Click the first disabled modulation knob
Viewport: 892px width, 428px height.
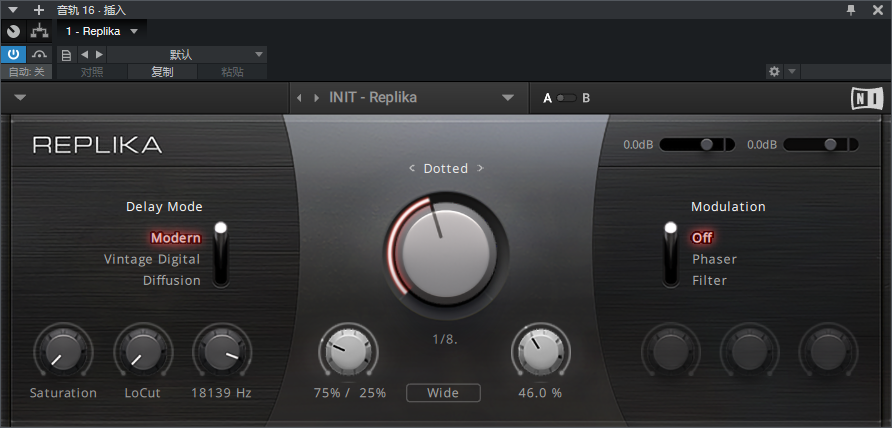[x=671, y=352]
